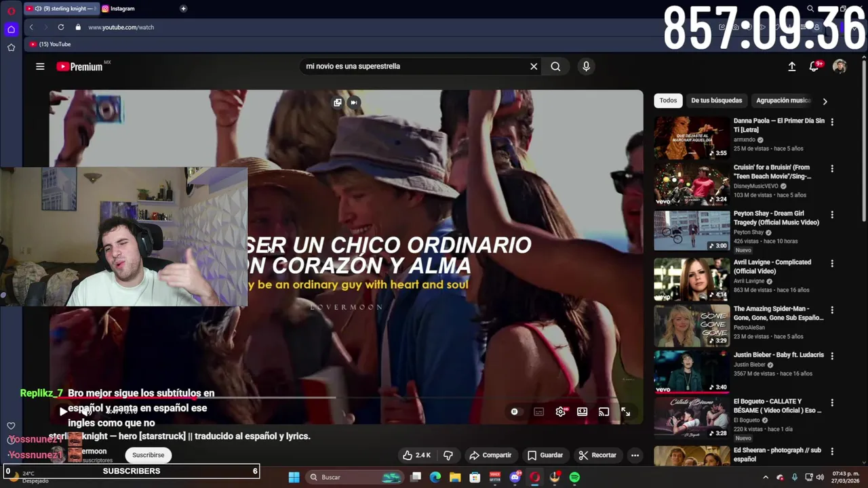Click the Opera sidebar heart icon

[x=11, y=426]
